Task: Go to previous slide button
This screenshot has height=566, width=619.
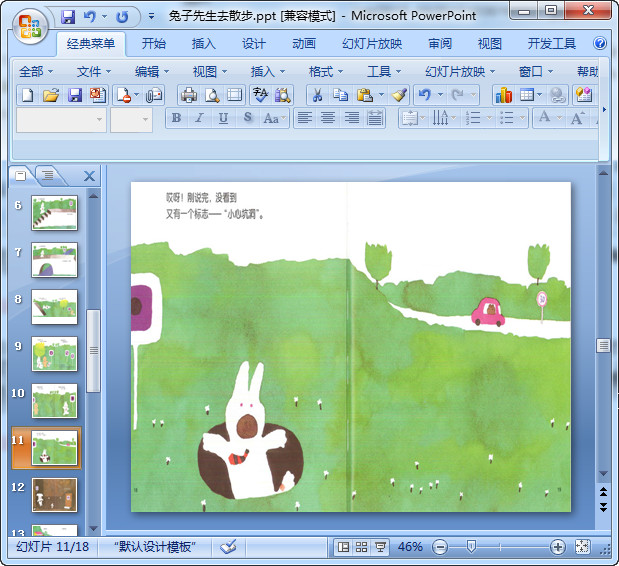Action: click(603, 492)
